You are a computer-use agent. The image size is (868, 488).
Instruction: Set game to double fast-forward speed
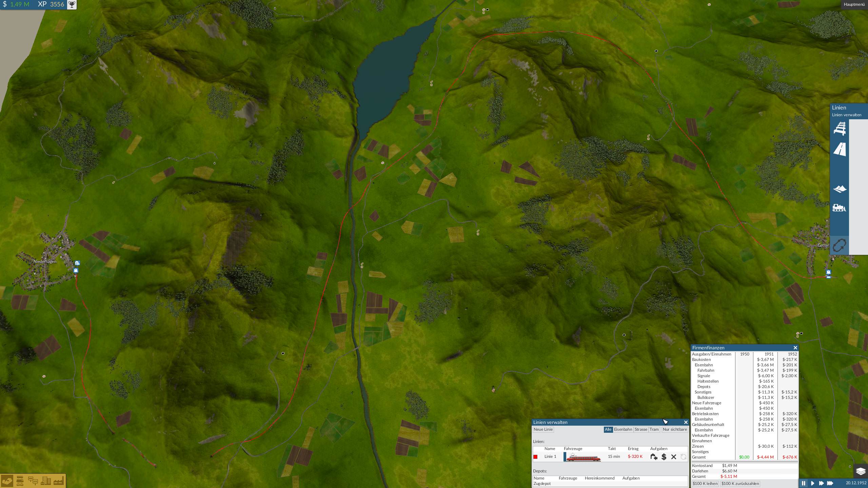[x=821, y=483]
